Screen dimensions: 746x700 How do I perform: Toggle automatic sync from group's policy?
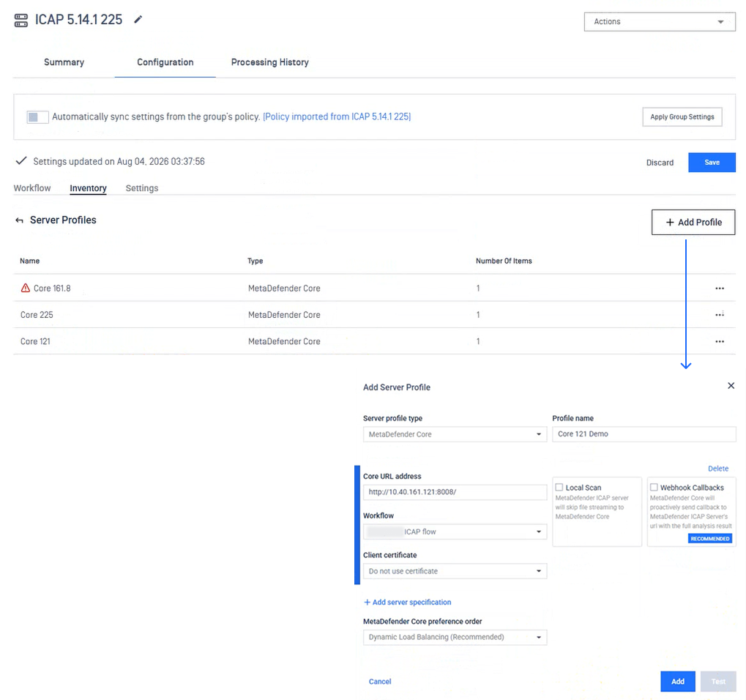click(x=37, y=117)
